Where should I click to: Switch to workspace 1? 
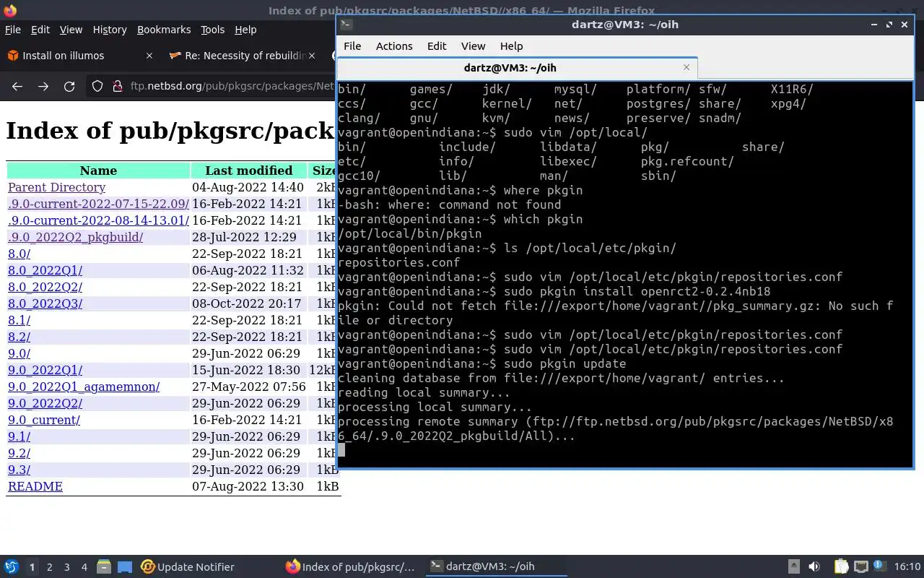coord(32,567)
